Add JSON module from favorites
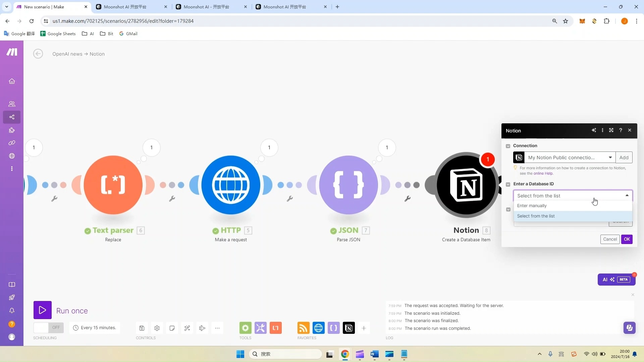Viewport: 644px width, 362px height. [x=334, y=328]
